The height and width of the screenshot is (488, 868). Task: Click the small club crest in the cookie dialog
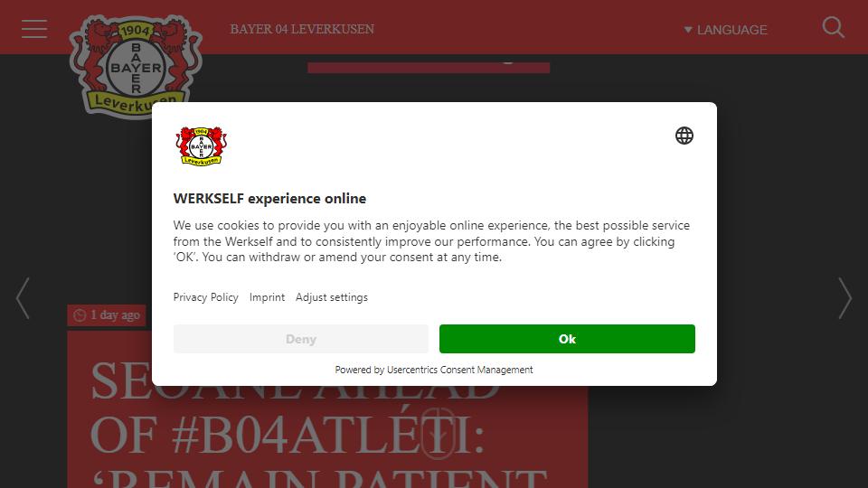click(202, 146)
